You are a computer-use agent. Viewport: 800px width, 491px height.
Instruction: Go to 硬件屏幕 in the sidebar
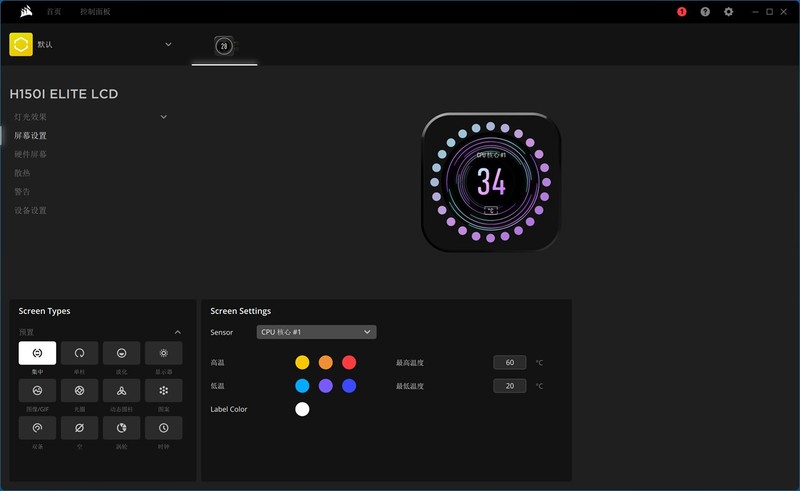(31, 154)
